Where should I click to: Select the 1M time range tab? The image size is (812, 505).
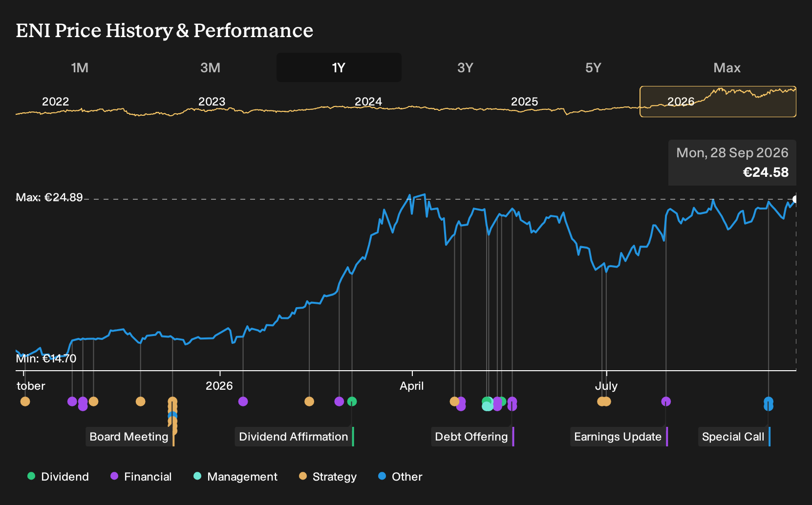click(x=80, y=67)
